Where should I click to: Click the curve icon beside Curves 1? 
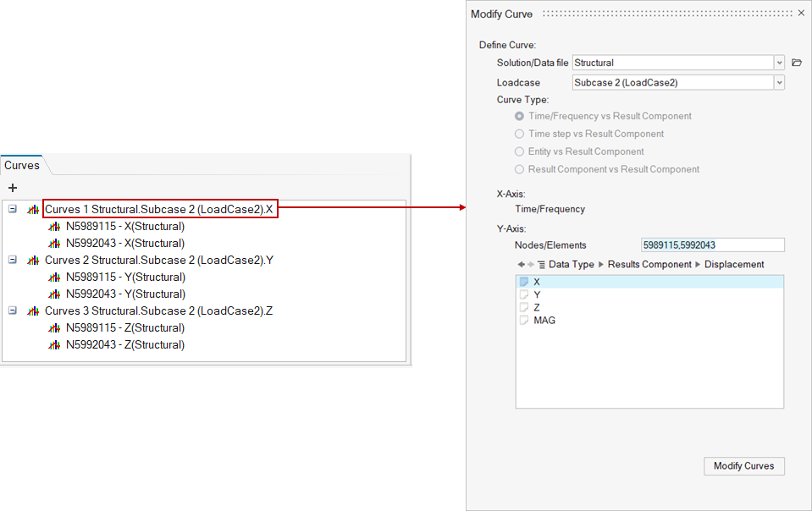click(x=33, y=209)
